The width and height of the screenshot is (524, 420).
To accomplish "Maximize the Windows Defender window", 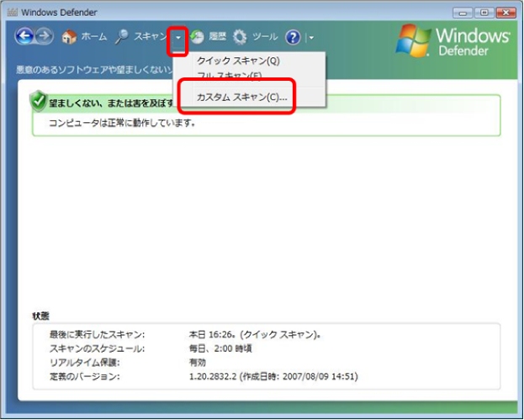I will [483, 12].
